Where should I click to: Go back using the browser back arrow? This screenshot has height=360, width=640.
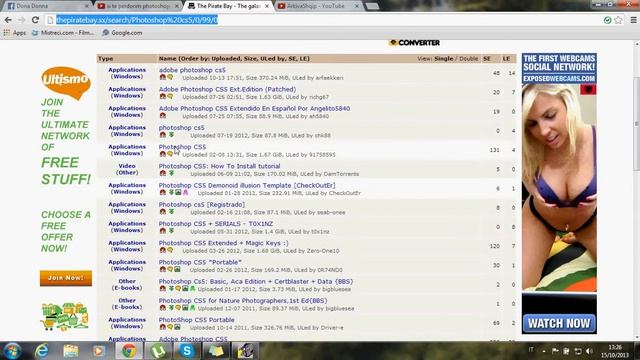pos(8,20)
